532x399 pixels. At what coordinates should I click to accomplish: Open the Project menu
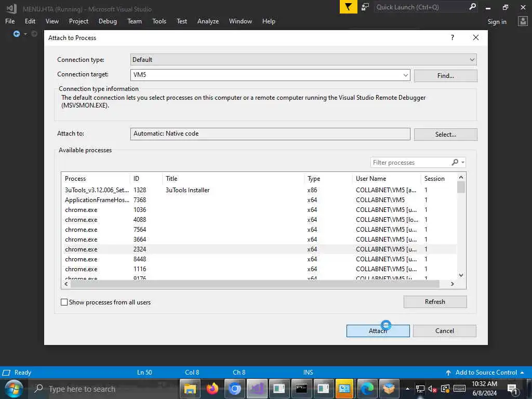click(x=78, y=21)
